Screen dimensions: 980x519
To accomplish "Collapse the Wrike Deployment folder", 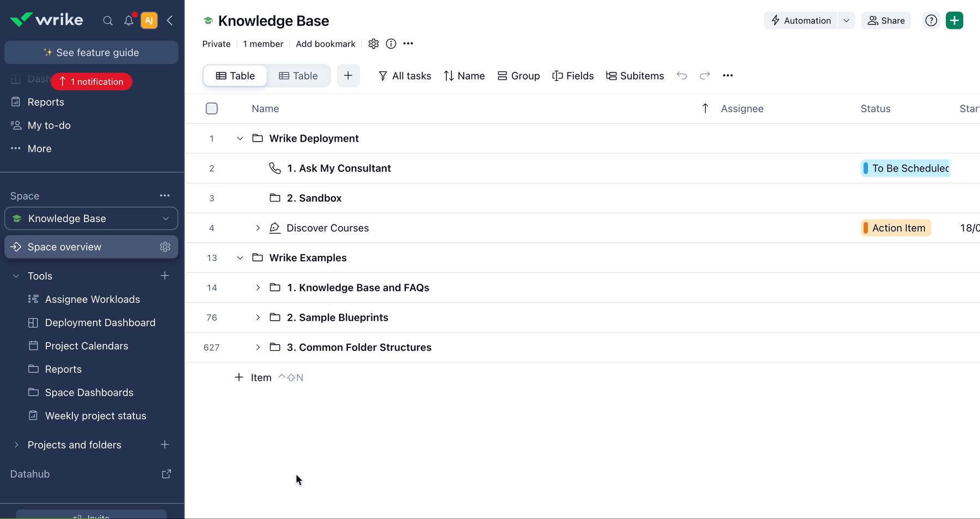I will 240,138.
